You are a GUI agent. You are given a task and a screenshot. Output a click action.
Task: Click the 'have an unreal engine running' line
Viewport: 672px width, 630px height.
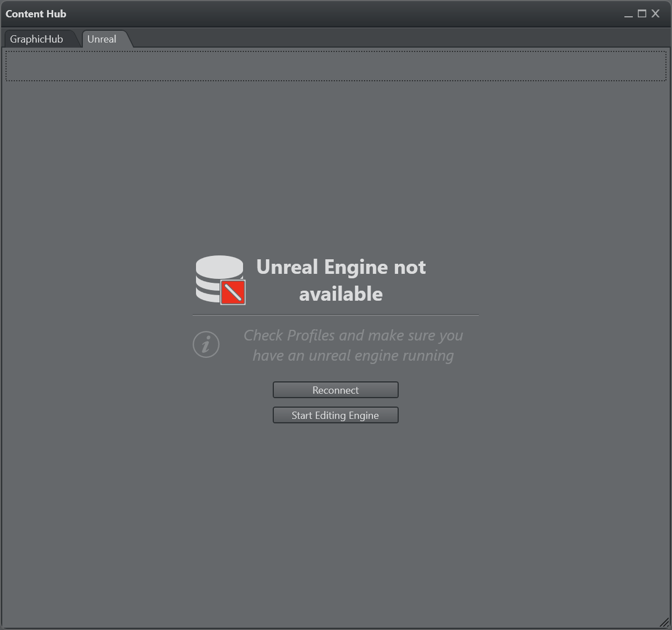tap(353, 356)
